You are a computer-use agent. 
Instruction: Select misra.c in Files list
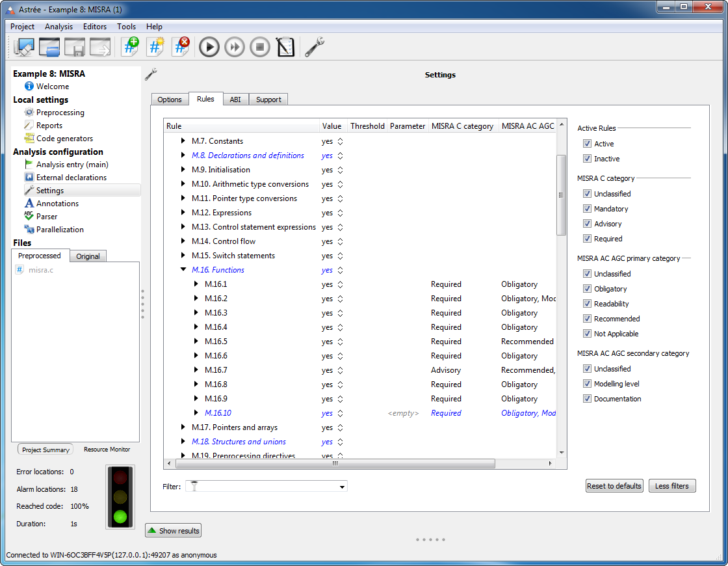coord(40,270)
